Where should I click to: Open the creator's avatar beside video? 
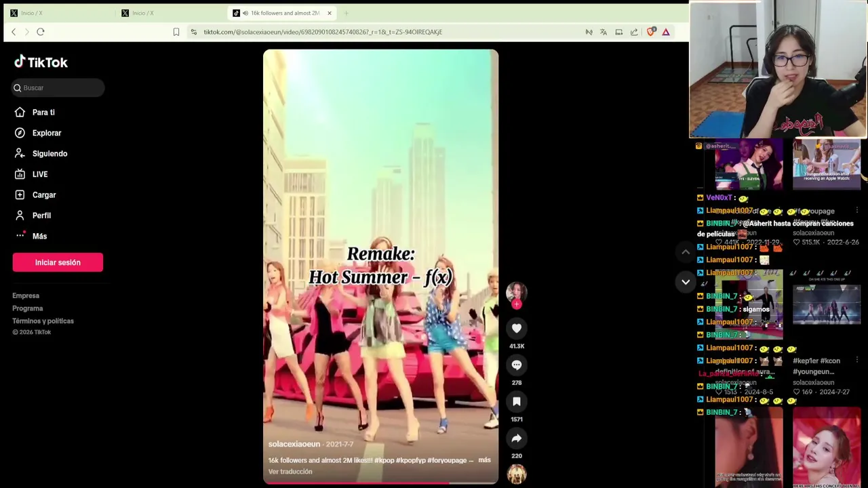coord(517,292)
